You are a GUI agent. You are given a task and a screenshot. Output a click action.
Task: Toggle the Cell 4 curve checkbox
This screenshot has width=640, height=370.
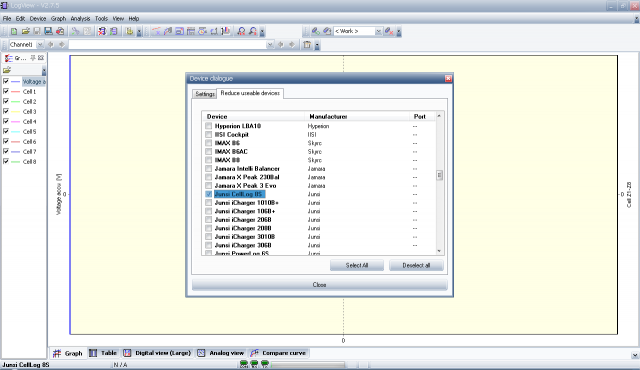6,121
